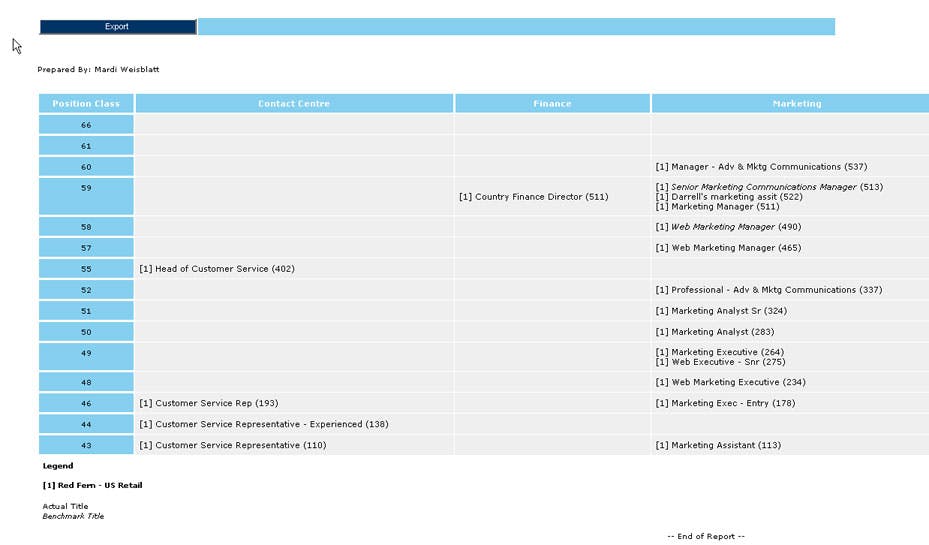Click Marketing Assistant (113) entry

tap(718, 445)
